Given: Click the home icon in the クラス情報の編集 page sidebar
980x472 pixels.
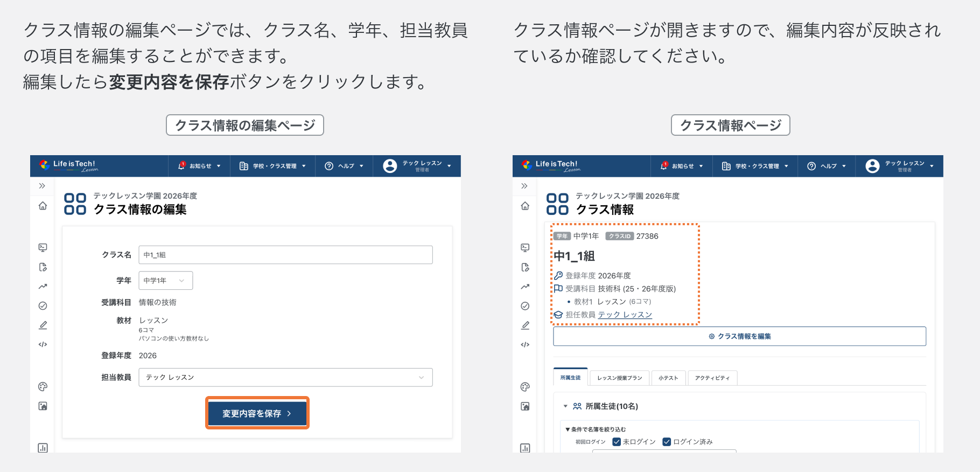Looking at the screenshot, I should (x=43, y=206).
